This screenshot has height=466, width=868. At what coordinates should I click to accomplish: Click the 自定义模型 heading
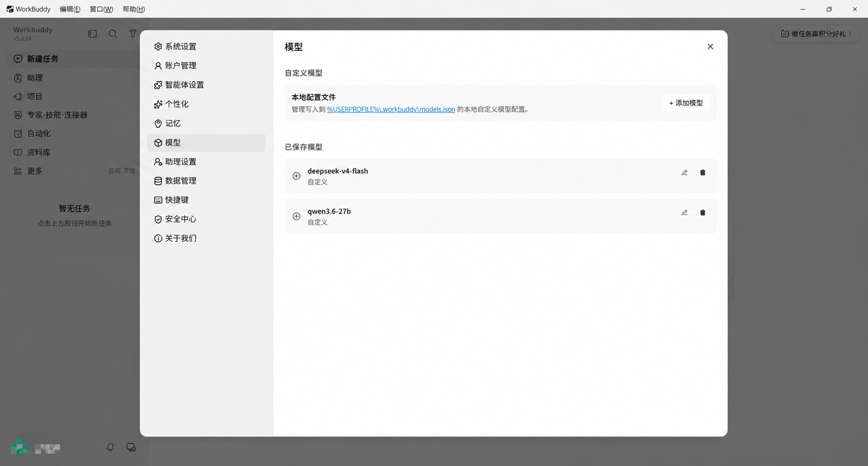(x=304, y=73)
